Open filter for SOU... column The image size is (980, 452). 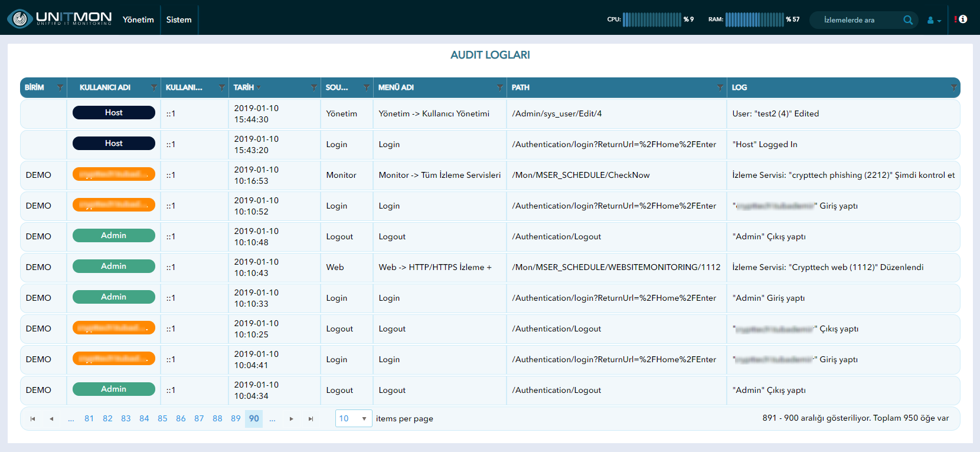tap(367, 87)
